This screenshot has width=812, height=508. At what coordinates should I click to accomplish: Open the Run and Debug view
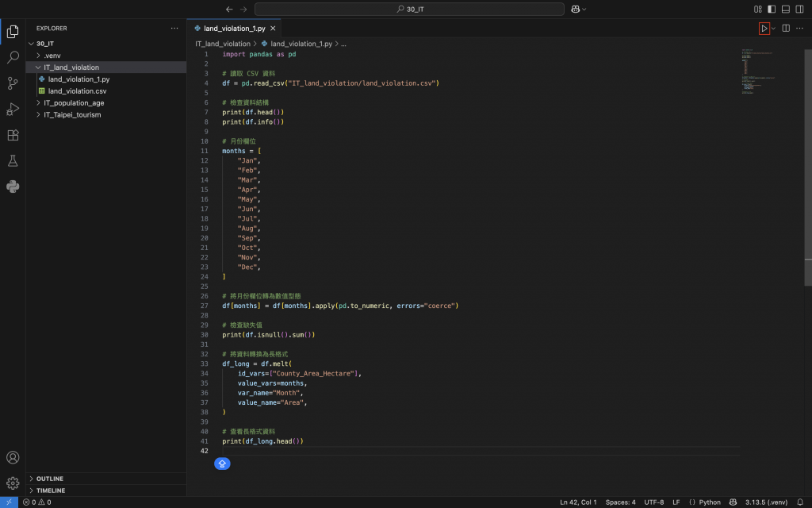click(13, 110)
